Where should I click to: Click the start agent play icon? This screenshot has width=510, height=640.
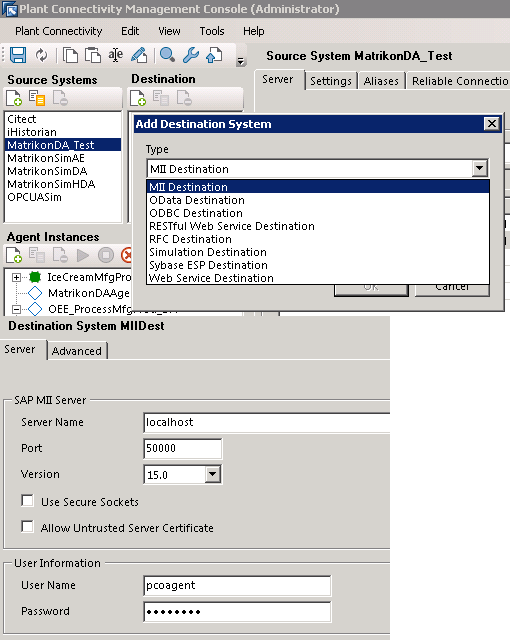[83, 256]
